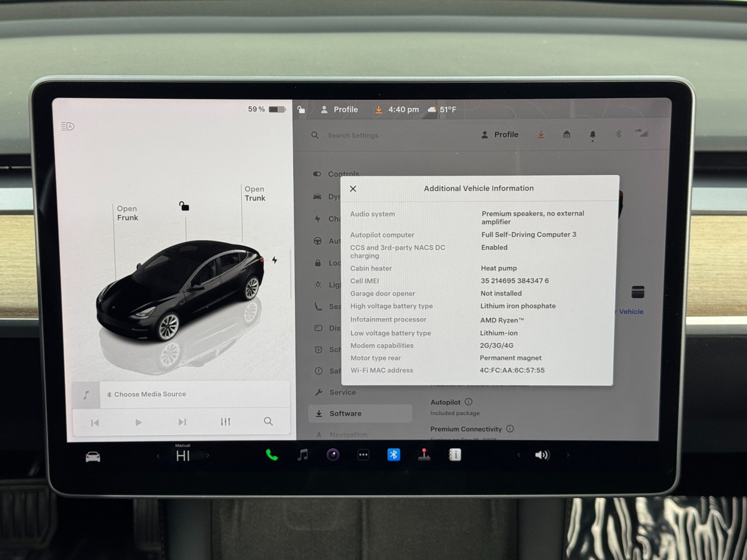Tap the car controls icon
The image size is (747, 560).
pos(93,457)
